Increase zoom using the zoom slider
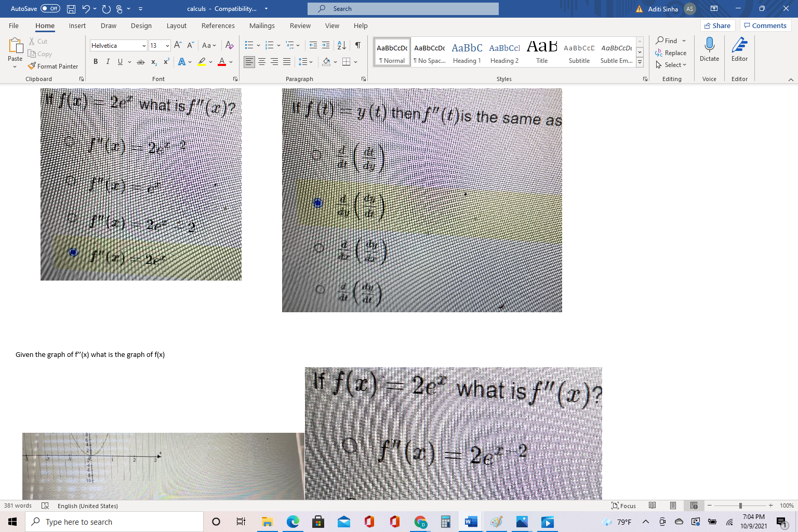The image size is (798, 532). pos(771,505)
